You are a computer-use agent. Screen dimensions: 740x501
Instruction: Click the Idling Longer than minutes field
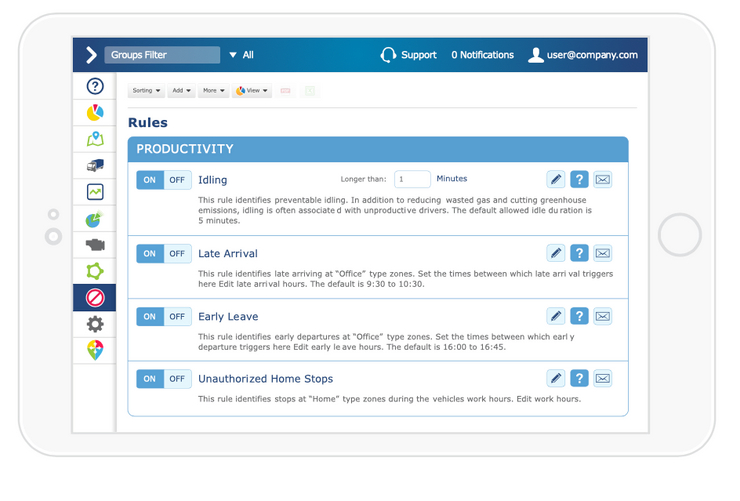412,179
